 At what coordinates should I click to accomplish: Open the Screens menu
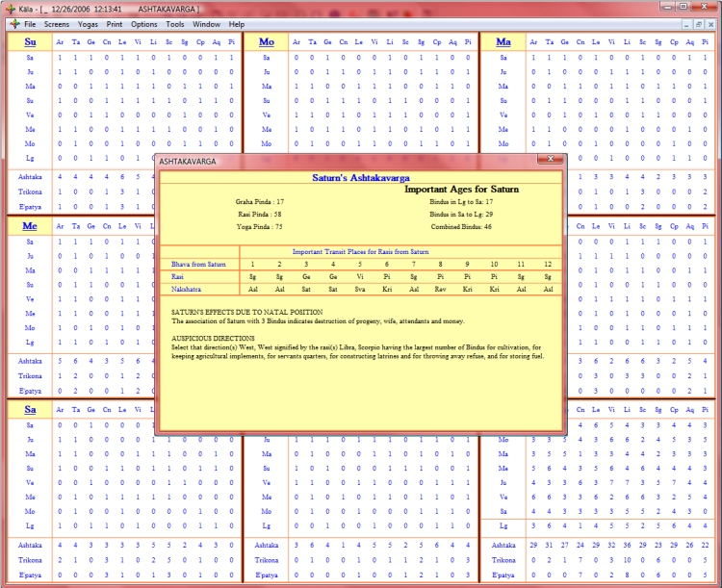point(57,24)
